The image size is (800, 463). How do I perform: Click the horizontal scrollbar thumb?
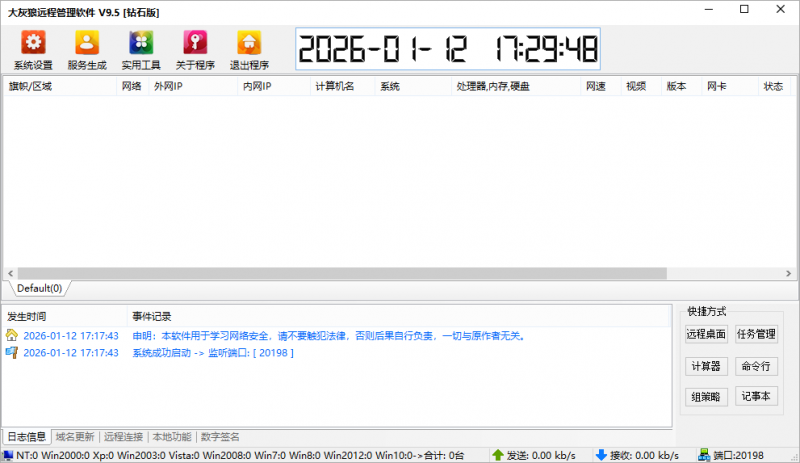pos(342,274)
